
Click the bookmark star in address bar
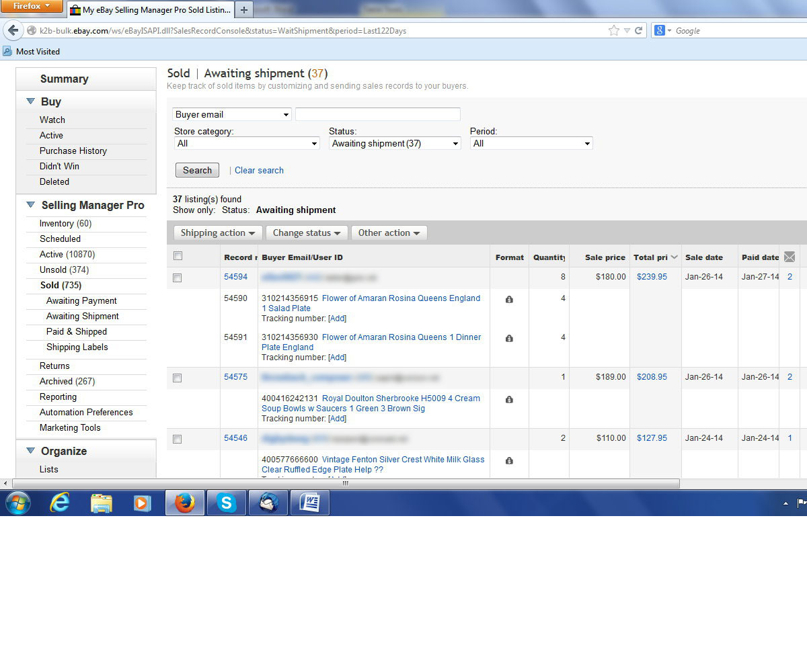613,30
